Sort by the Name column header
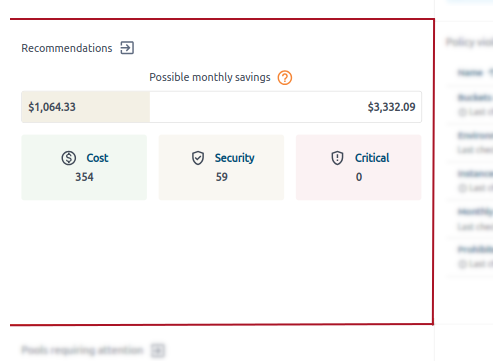This screenshot has width=493, height=361. tap(470, 72)
